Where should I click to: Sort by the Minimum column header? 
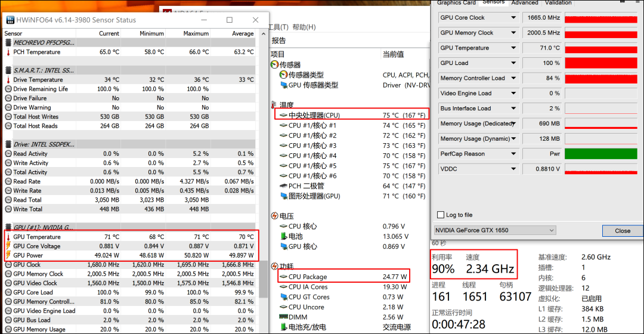151,33
